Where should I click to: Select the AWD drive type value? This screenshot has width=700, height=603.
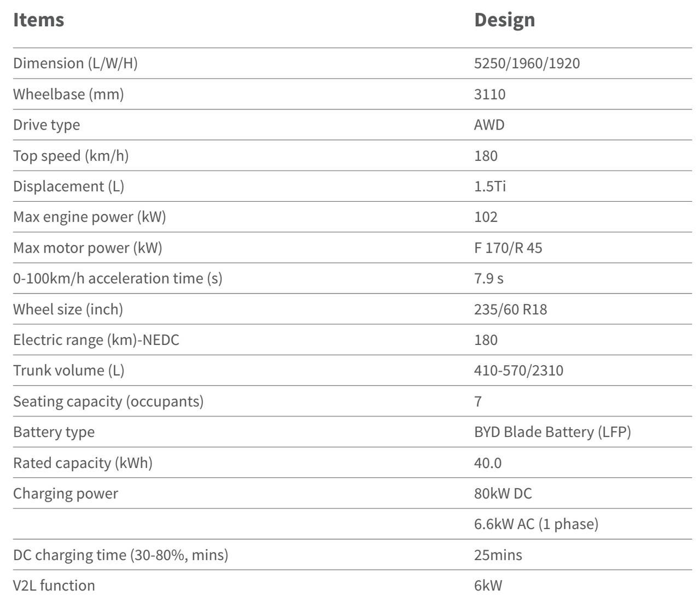[x=489, y=125]
